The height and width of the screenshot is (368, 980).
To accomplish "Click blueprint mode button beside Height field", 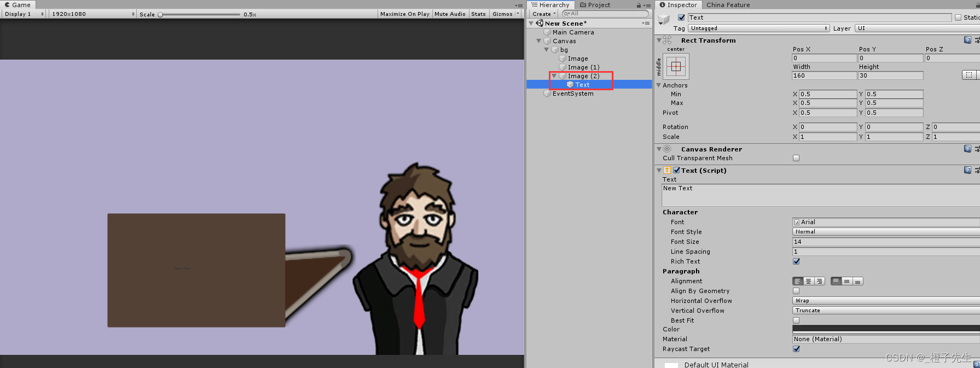I will 969,75.
